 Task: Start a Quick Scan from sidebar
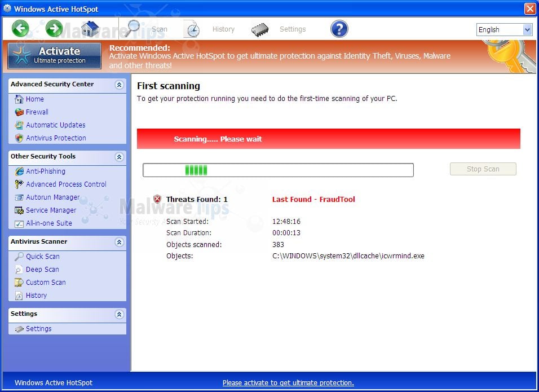pyautogui.click(x=43, y=257)
